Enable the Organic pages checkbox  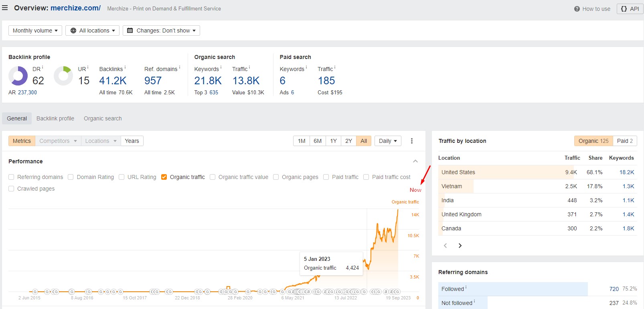(276, 177)
